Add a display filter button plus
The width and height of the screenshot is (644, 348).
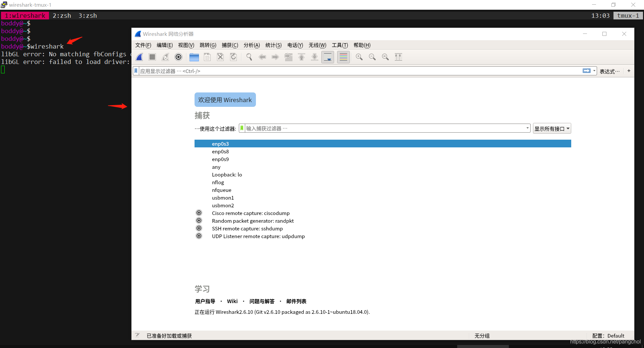click(629, 71)
